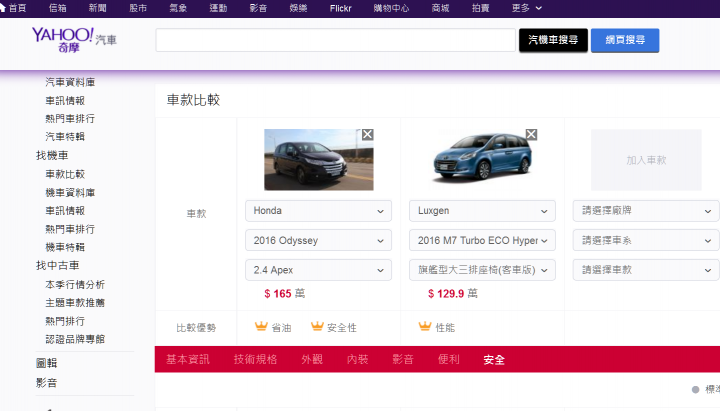The width and height of the screenshot is (720, 411).
Task: Open 熱門排行 in the sidebar
Action: tap(65, 321)
